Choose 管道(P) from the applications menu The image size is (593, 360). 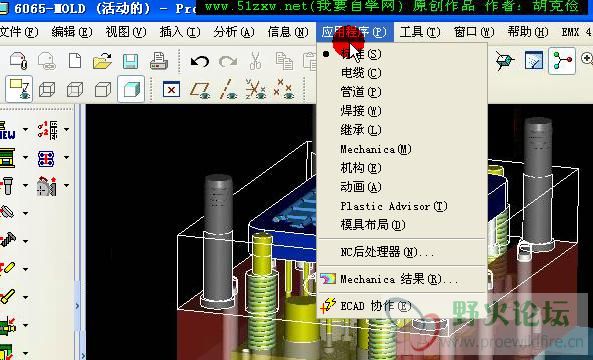tap(402, 92)
